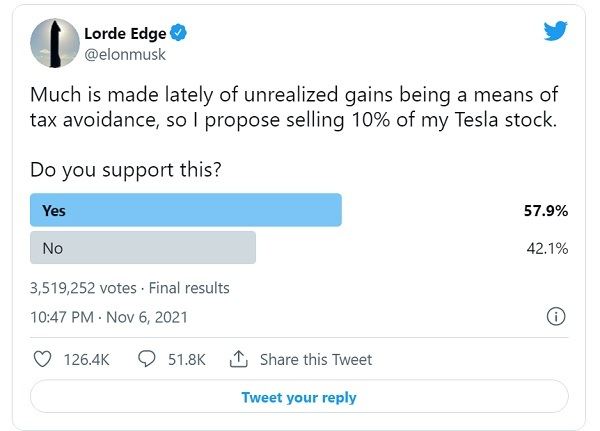Click the blue verified badge

click(179, 33)
